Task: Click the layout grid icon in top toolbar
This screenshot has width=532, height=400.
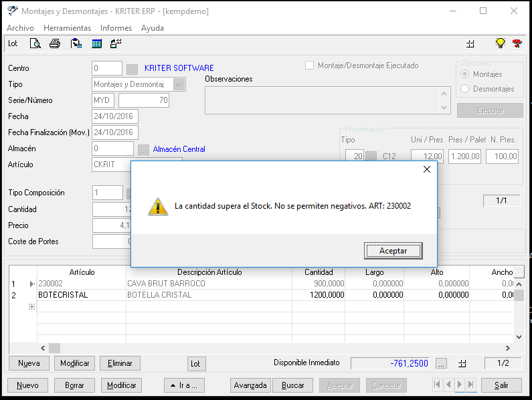Action: point(470,43)
